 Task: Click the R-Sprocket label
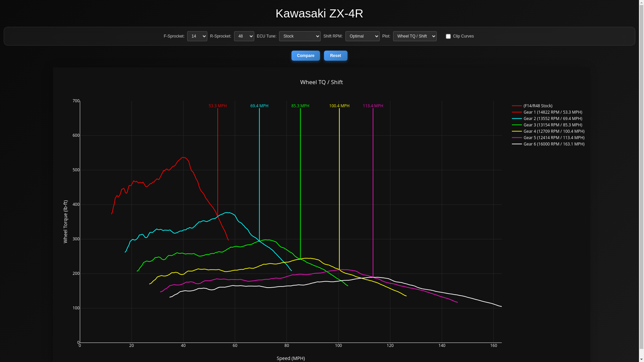221,36
